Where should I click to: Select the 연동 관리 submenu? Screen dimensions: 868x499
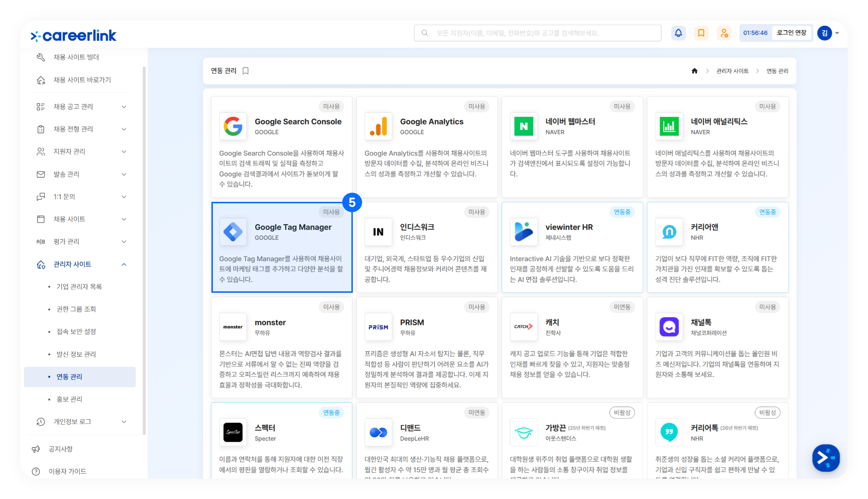click(80, 377)
